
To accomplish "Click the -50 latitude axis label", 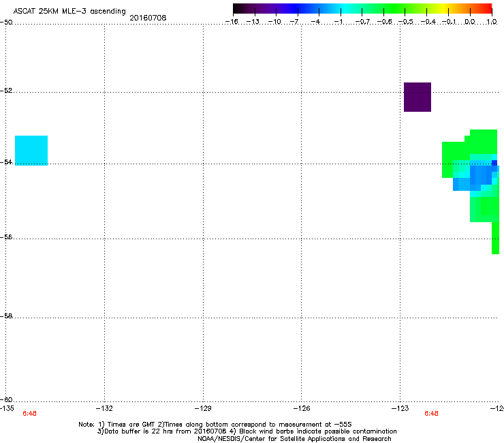I will 6,22.
